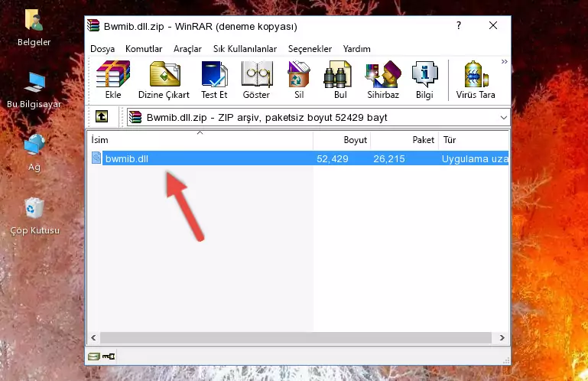The image size is (588, 381).
Task: Click the 26,215 packed size value
Action: (389, 159)
